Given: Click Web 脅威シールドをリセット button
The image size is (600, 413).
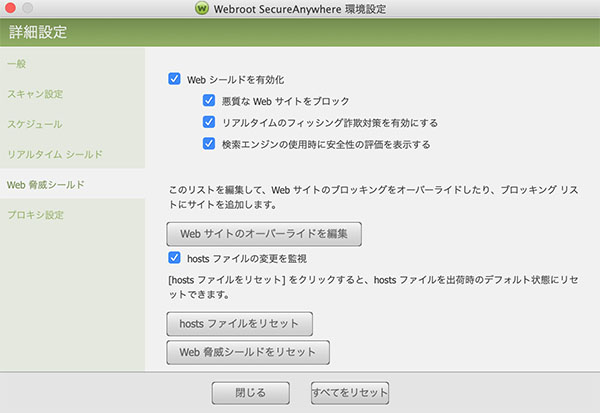Looking at the screenshot, I should 248,352.
